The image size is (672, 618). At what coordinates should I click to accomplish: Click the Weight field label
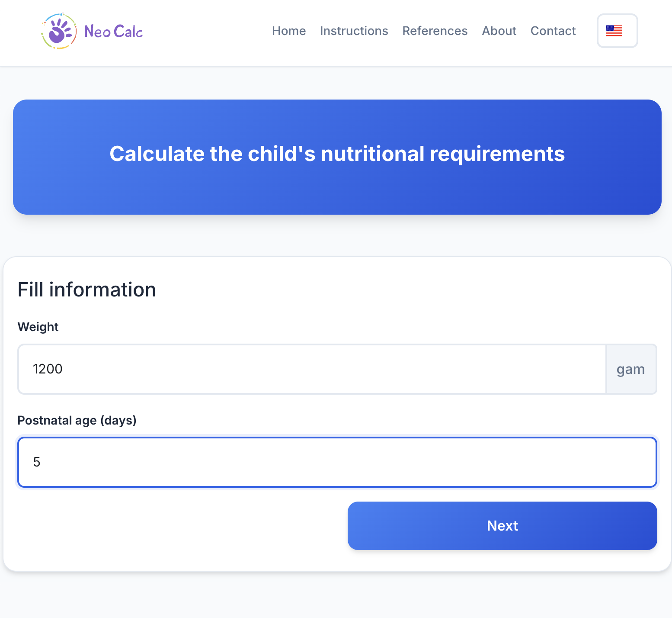[x=38, y=327]
